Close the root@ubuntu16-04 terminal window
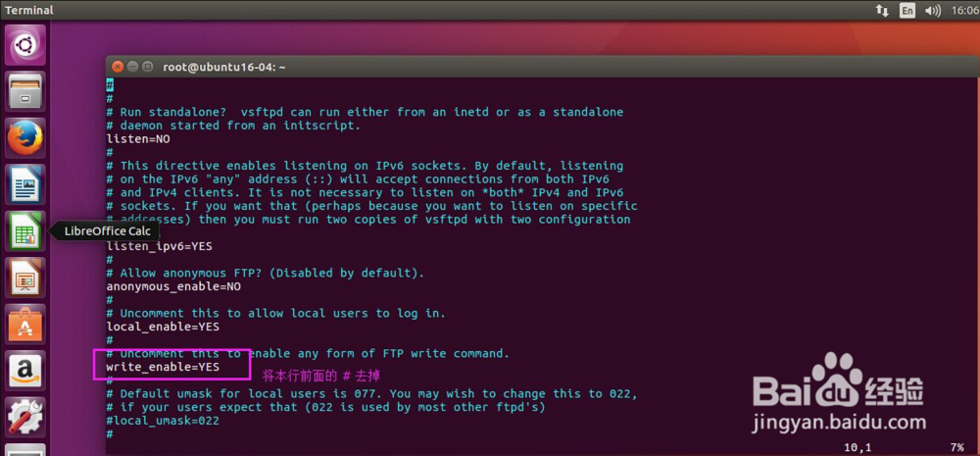The width and height of the screenshot is (980, 456). point(118,67)
